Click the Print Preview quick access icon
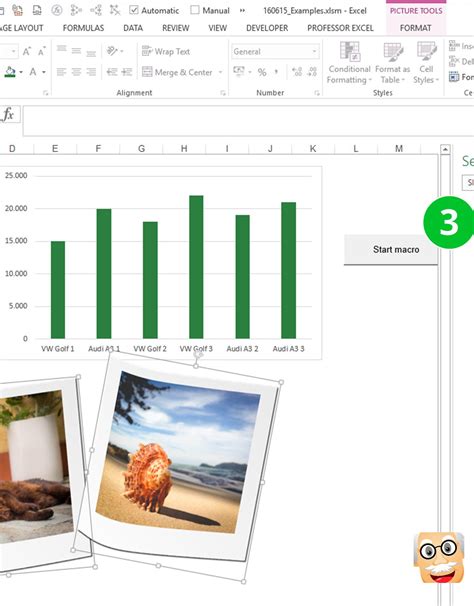 37,10
